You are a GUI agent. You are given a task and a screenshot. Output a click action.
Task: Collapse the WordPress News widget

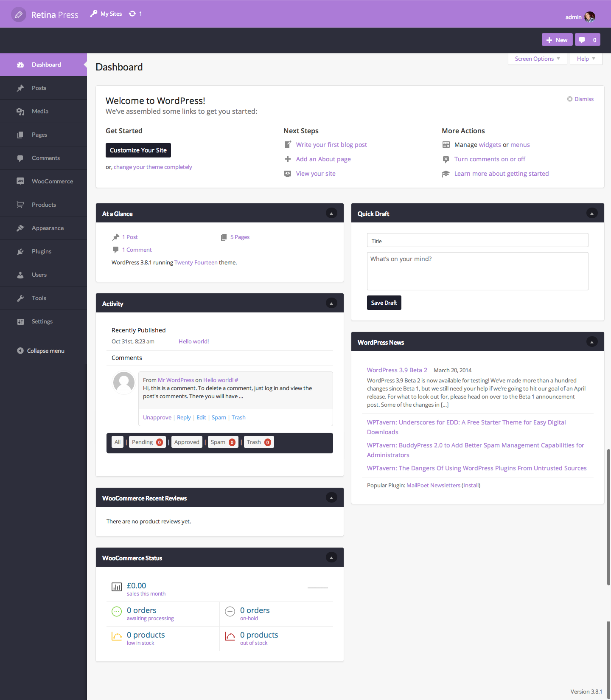click(x=592, y=342)
